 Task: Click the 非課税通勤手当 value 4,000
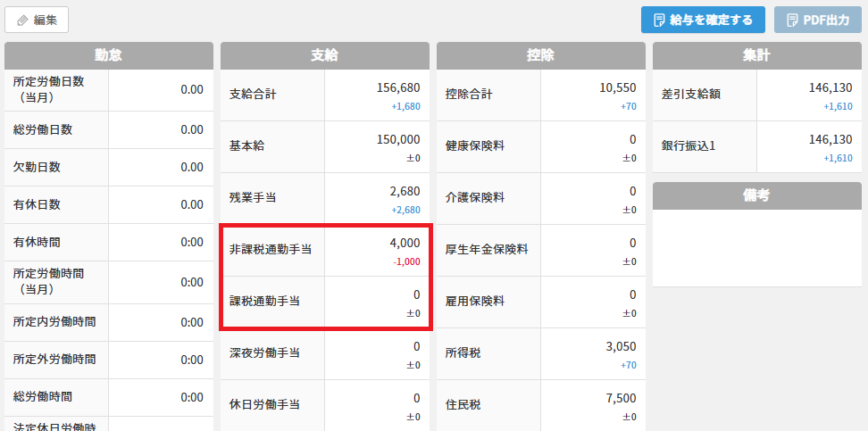pyautogui.click(x=405, y=243)
